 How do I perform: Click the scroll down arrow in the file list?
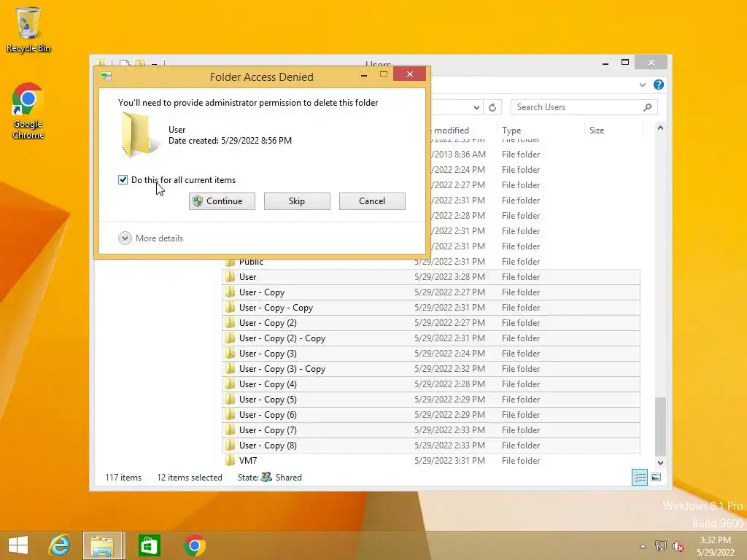pos(660,462)
